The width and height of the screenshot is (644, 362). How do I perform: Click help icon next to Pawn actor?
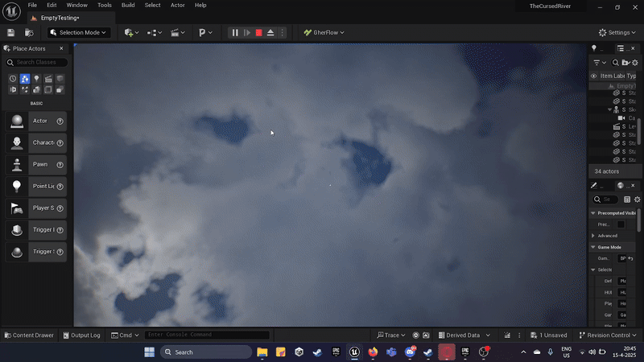point(60,165)
